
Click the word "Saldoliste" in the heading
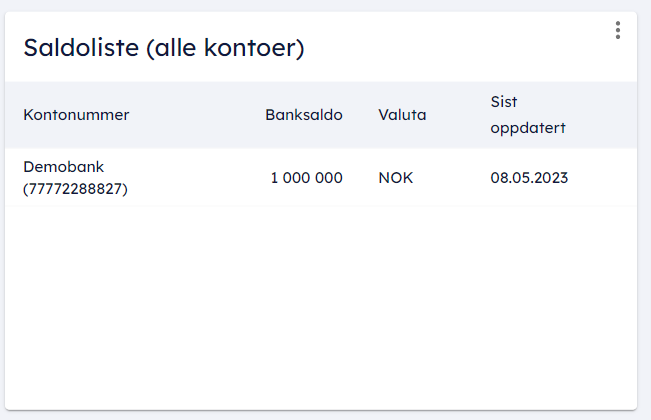(x=82, y=47)
